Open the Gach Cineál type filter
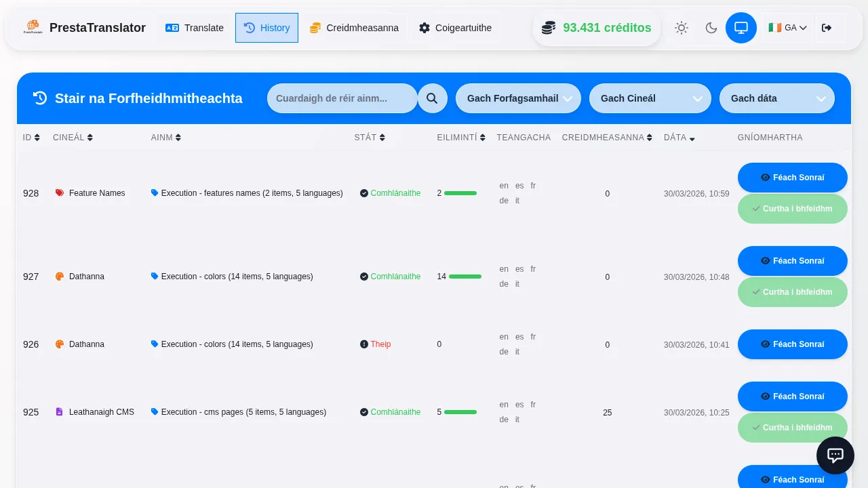This screenshot has width=868, height=488. 650,98
